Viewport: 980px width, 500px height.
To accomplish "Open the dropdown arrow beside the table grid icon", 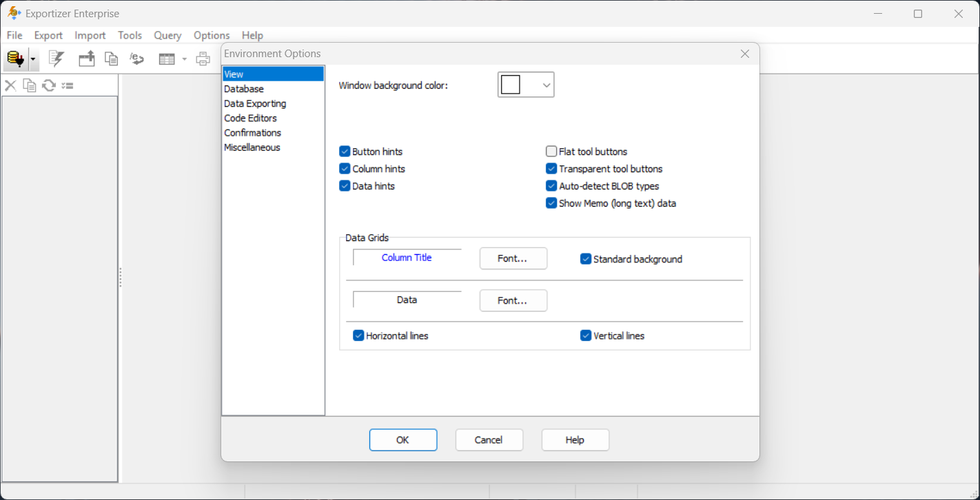I will point(184,59).
